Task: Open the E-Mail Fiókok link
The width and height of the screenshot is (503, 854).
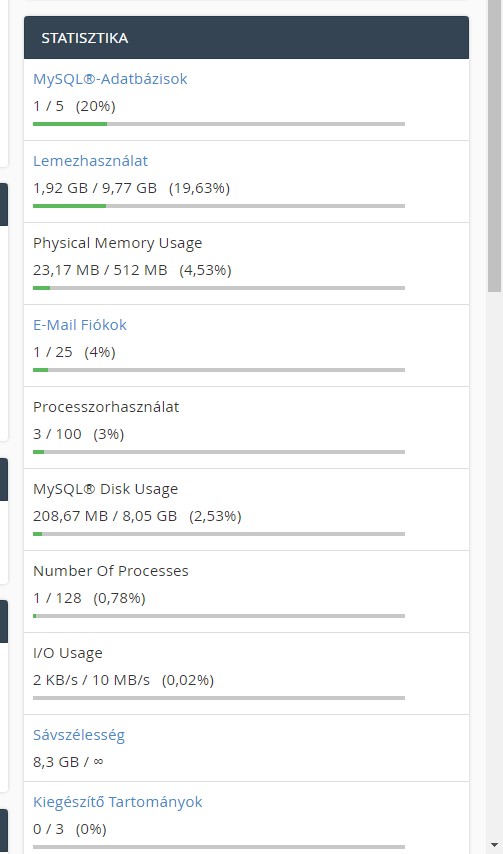Action: [79, 325]
